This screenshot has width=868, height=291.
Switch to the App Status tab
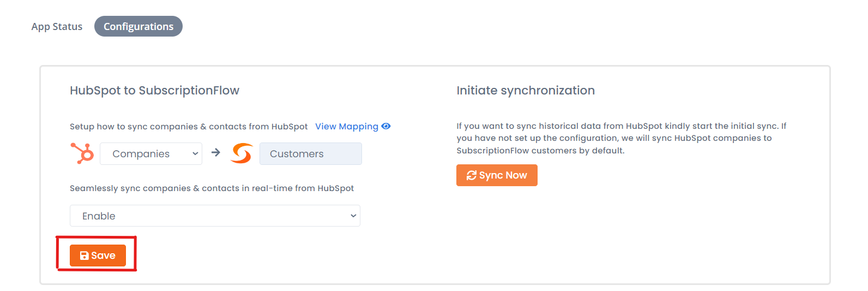(57, 26)
